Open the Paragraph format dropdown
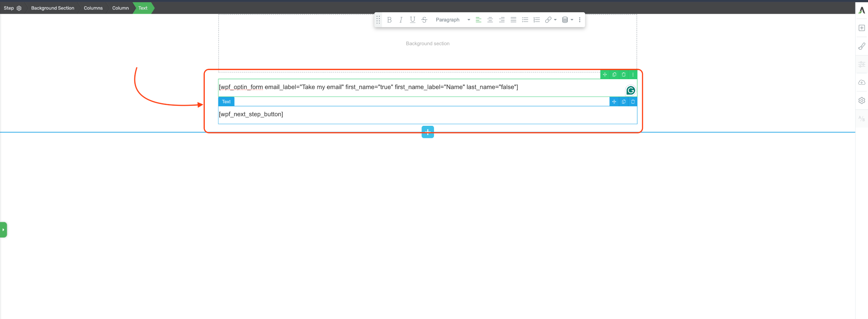 (453, 20)
